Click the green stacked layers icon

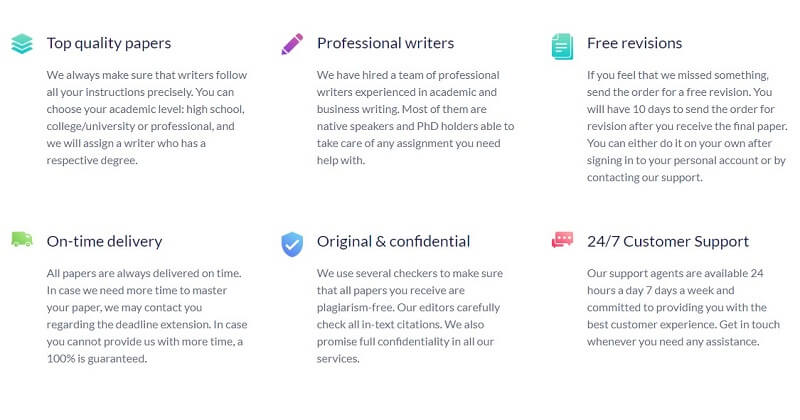[22, 44]
